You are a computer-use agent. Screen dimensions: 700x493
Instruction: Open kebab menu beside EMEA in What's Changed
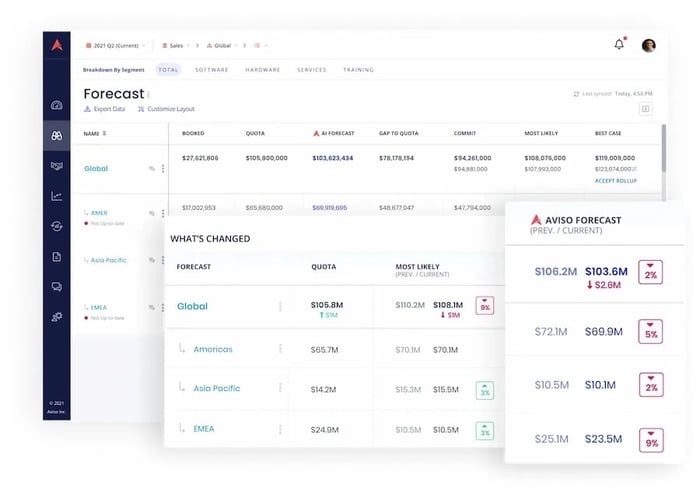coord(280,429)
